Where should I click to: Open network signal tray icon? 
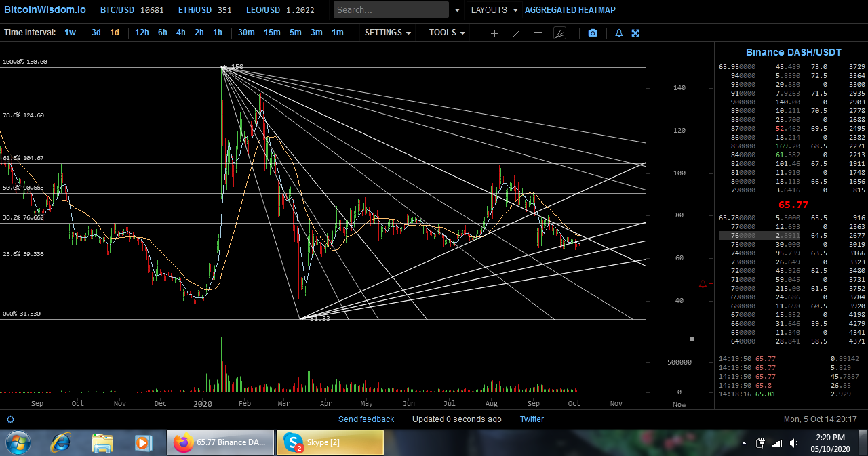[777, 443]
